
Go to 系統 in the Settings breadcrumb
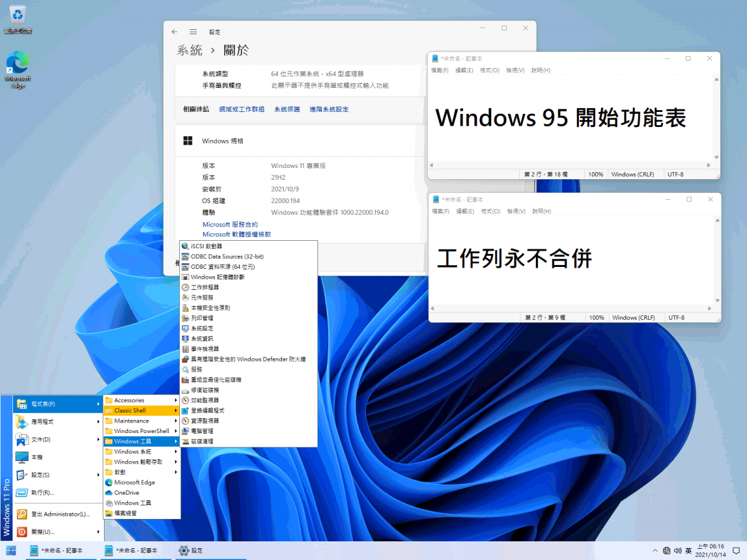point(189,50)
